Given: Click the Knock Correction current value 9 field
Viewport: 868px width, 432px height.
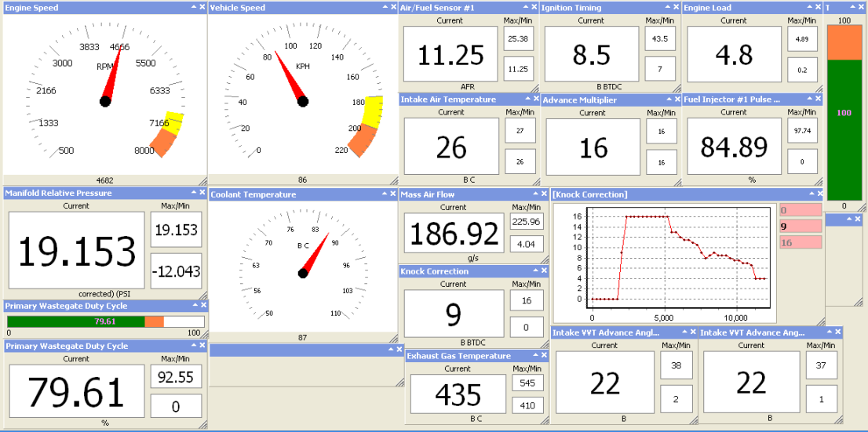Looking at the screenshot, I should [454, 314].
